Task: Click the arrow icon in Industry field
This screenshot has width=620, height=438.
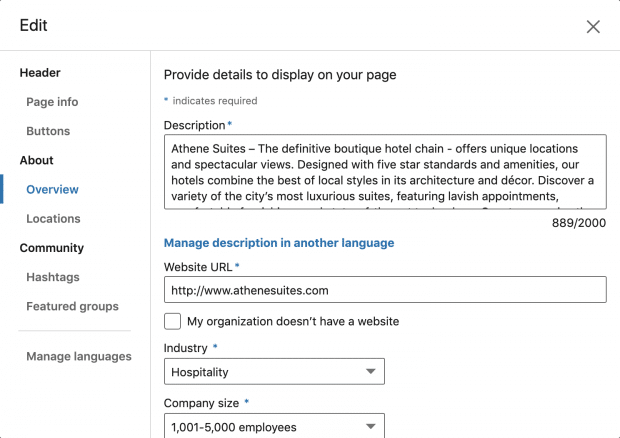Action: pos(370,372)
